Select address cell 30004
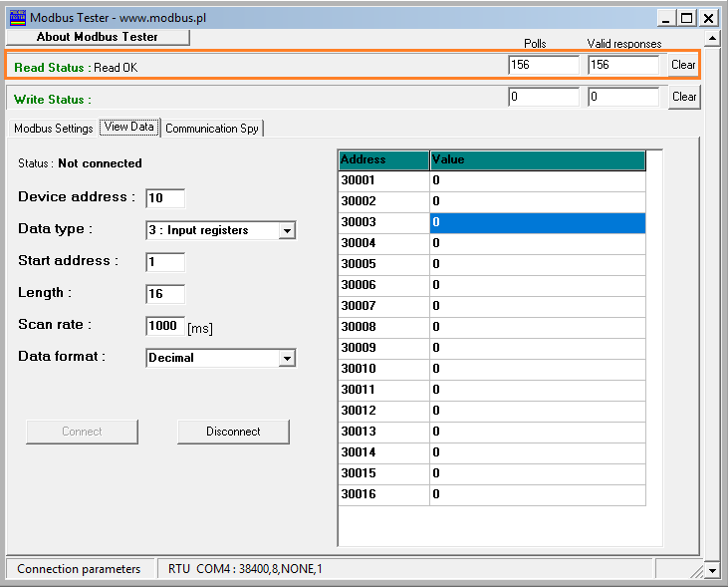Viewport: 728px width, 587px height. 384,244
